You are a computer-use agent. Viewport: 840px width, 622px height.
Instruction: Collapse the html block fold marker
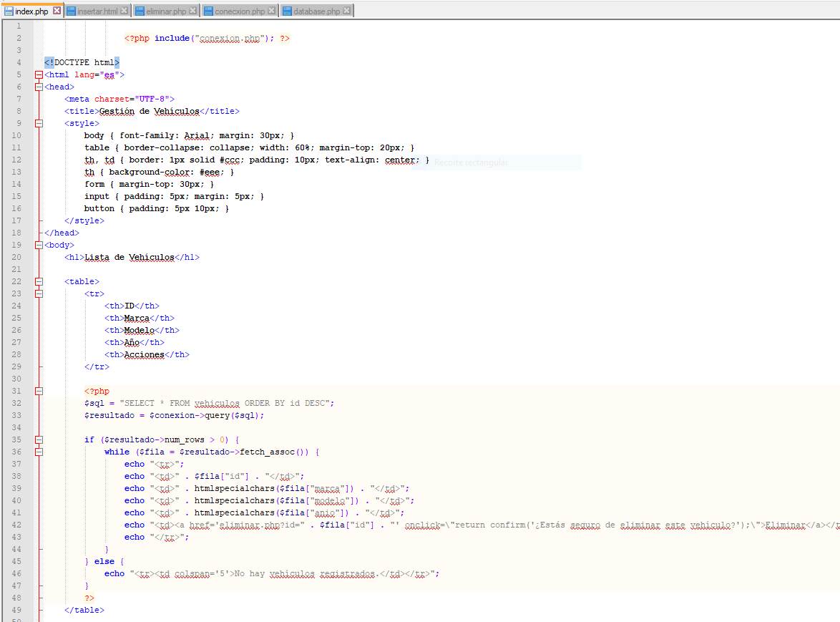[x=39, y=75]
